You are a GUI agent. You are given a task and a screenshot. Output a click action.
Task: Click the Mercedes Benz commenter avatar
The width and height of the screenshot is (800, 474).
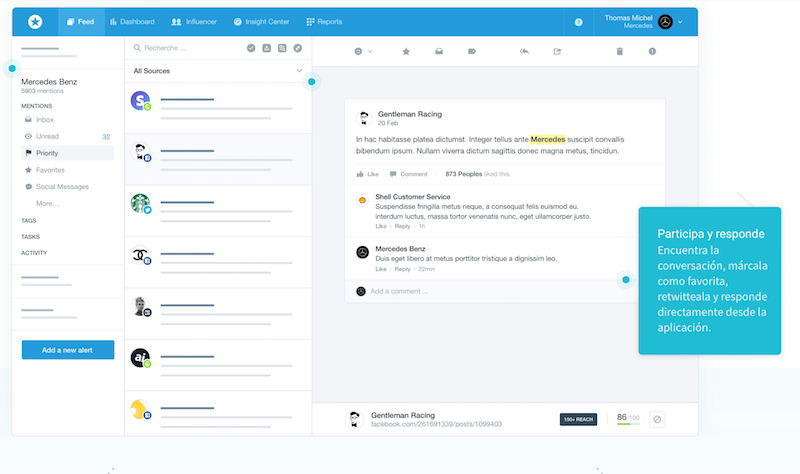[362, 252]
